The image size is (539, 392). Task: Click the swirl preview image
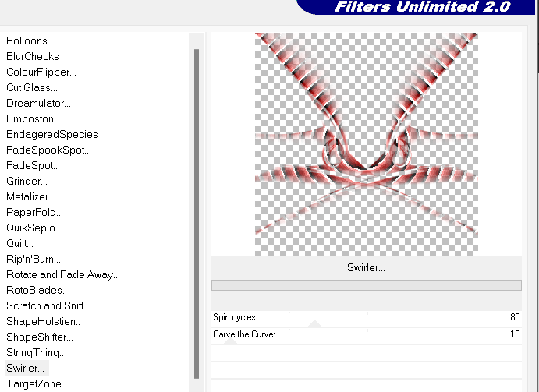click(x=366, y=143)
